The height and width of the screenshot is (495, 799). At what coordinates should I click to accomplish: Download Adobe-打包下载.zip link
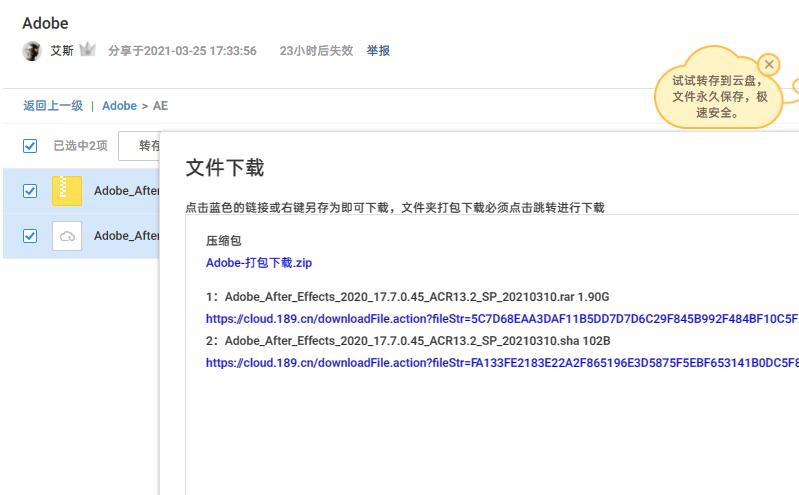[x=259, y=263]
